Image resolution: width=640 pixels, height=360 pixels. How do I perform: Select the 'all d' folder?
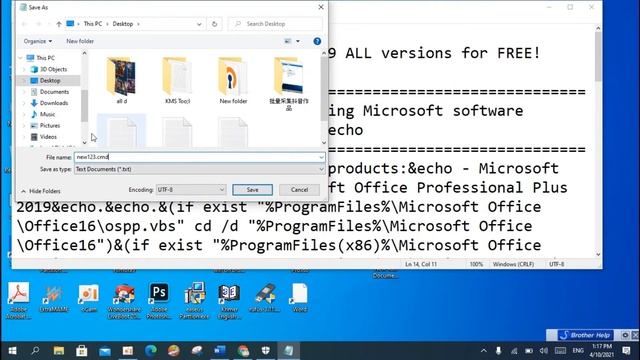click(x=122, y=81)
